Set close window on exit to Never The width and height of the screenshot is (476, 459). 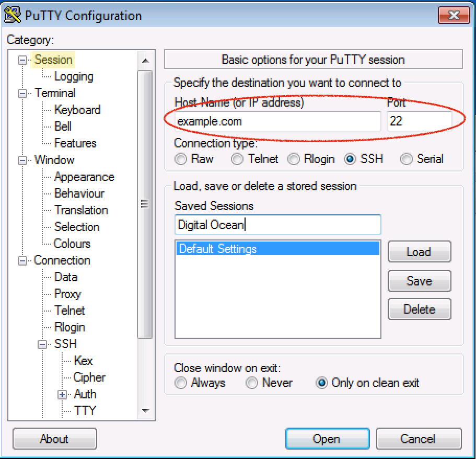252,383
